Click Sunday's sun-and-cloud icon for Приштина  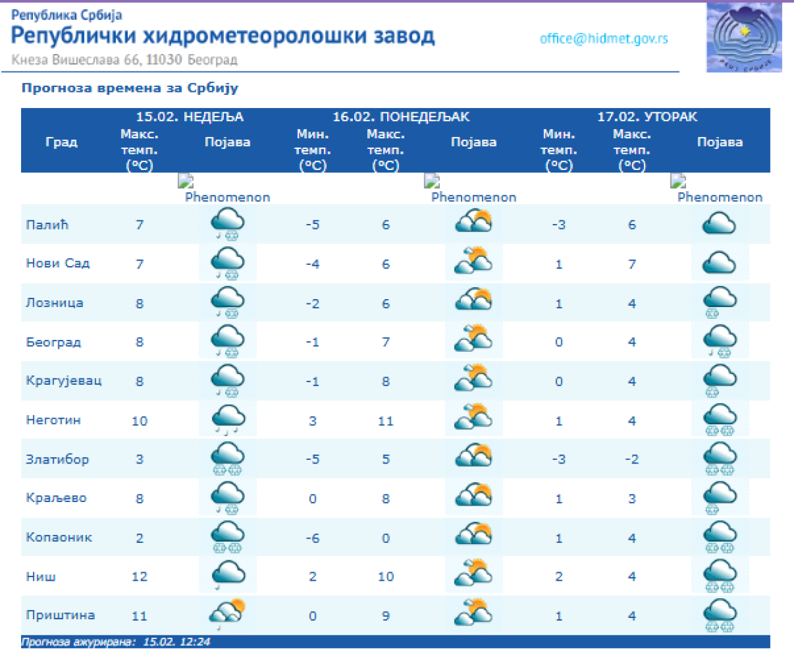click(x=228, y=614)
